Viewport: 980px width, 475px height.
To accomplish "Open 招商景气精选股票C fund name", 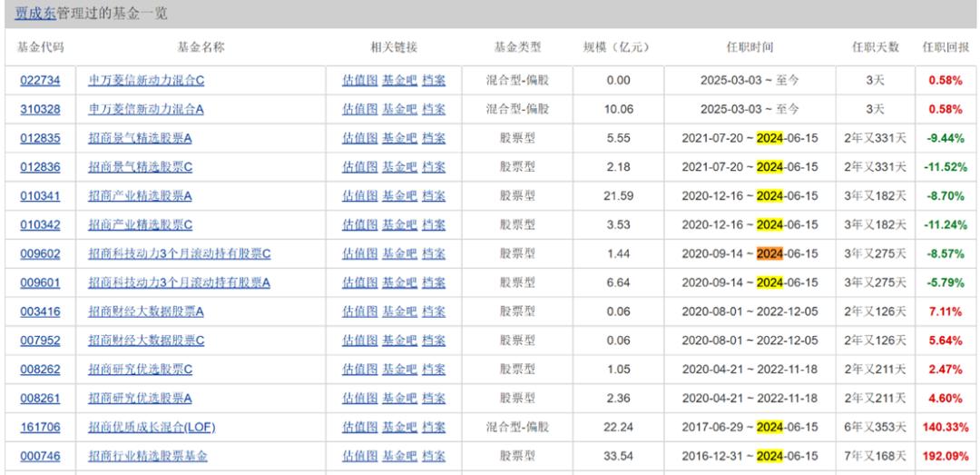I will coord(140,167).
